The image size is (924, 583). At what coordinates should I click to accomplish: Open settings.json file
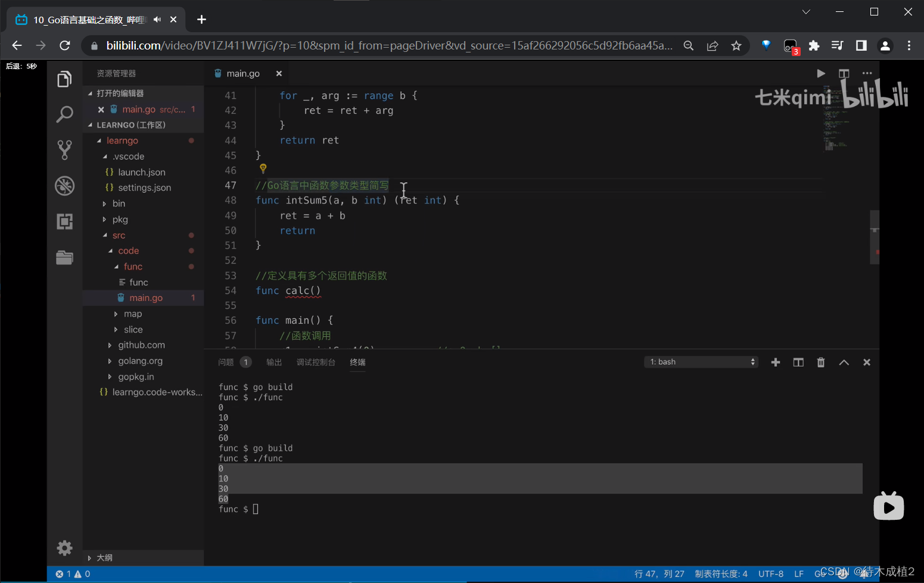pyautogui.click(x=144, y=188)
